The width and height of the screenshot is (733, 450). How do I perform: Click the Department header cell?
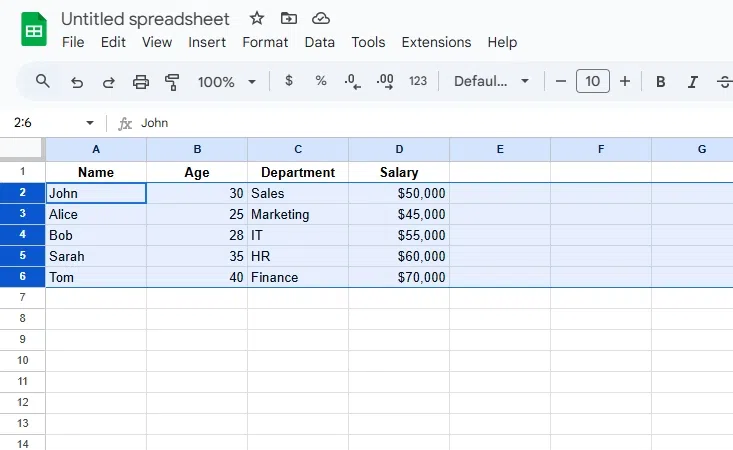[x=298, y=172]
